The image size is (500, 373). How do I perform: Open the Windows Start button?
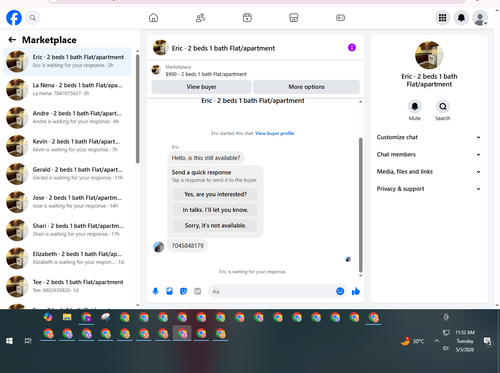click(x=9, y=341)
